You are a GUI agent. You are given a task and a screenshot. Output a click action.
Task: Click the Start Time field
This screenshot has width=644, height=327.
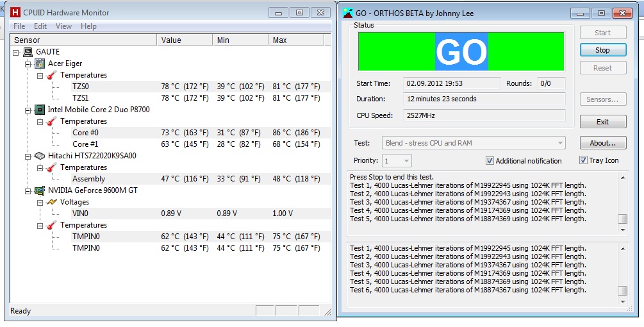coord(452,83)
